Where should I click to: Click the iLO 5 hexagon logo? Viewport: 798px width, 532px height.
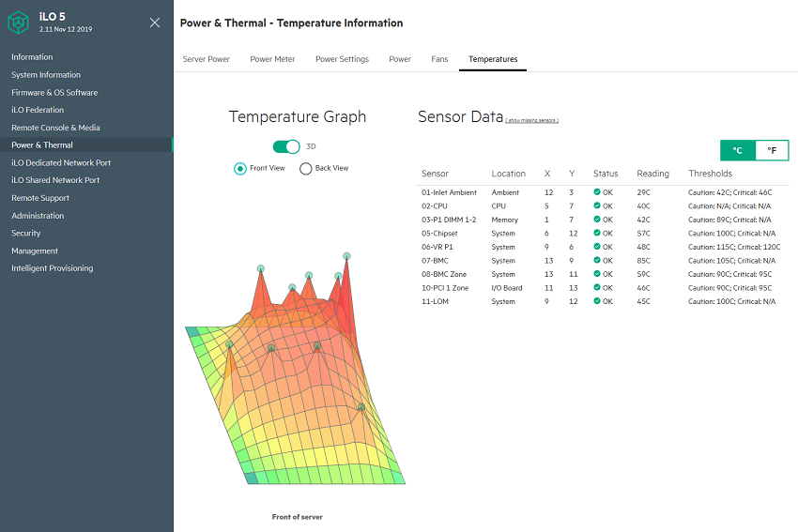click(25, 23)
